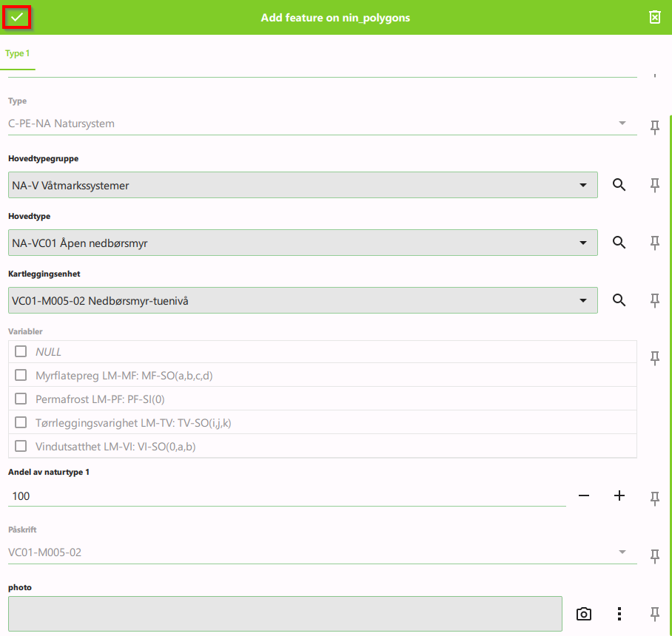The width and height of the screenshot is (672, 636).
Task: Tick the Permafrost LM-PF checkbox
Action: [21, 399]
